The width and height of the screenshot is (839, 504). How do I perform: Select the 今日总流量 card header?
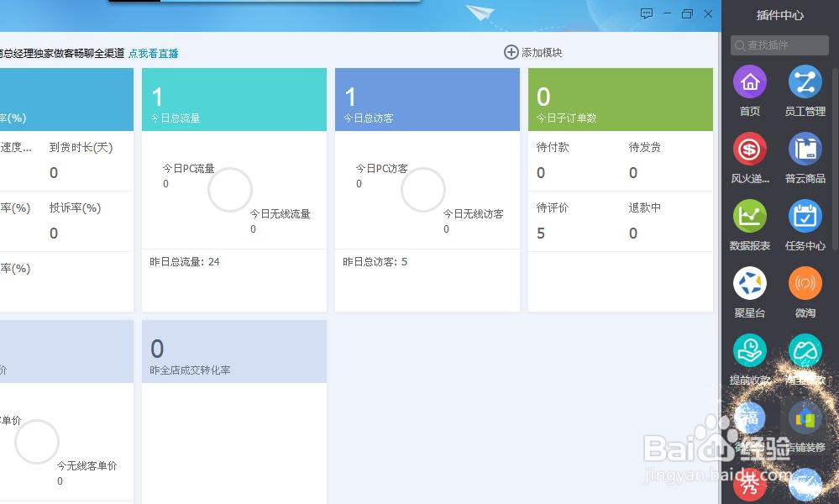[233, 99]
